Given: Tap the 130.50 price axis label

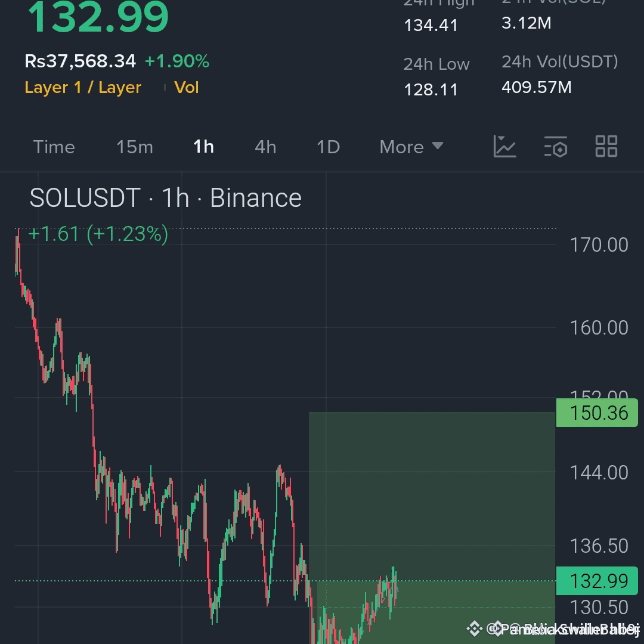Looking at the screenshot, I should [x=599, y=607].
